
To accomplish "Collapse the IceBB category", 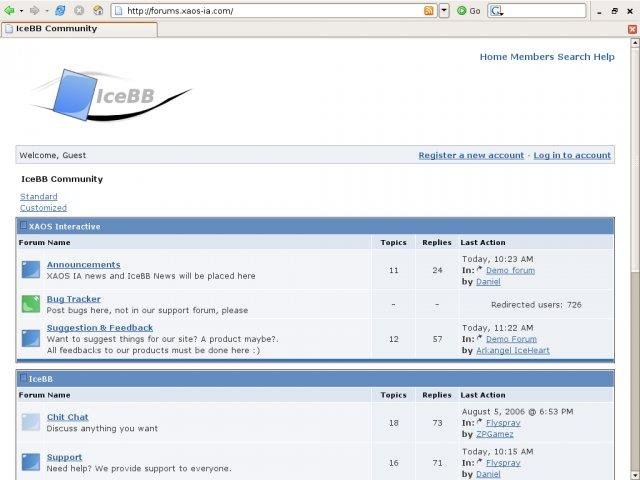I will coord(24,378).
